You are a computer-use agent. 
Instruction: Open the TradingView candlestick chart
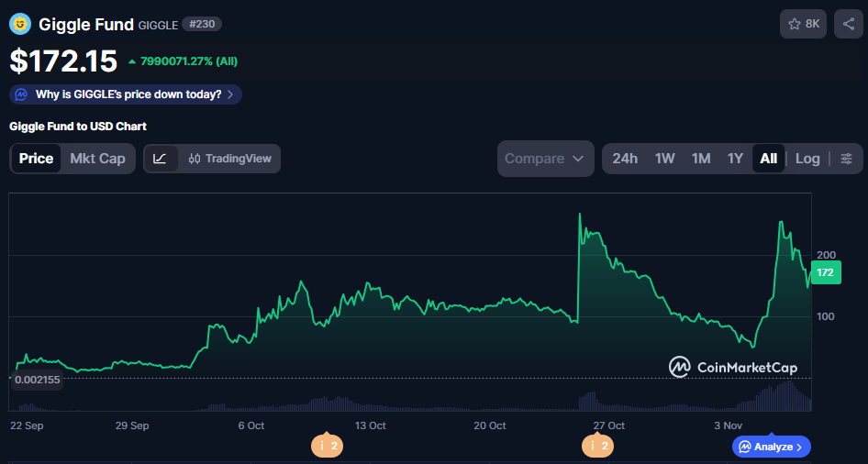pos(229,159)
